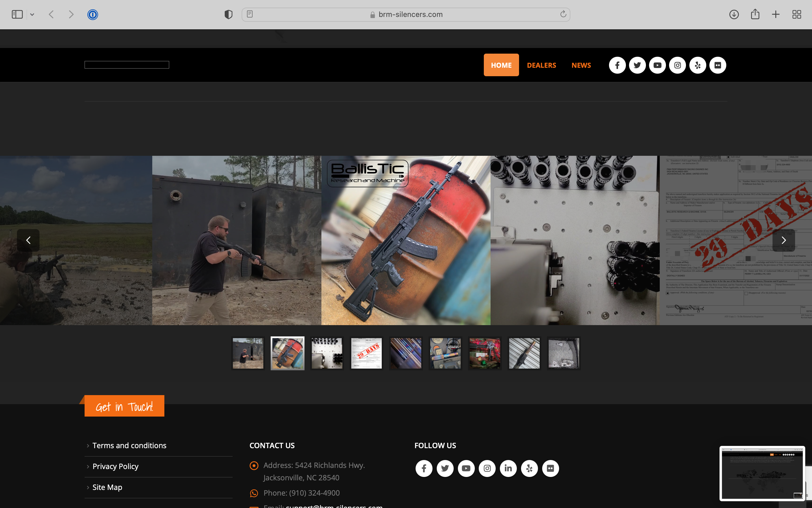Open YouTube under Follow Us
Screen dimensions: 812x508
[466, 468]
